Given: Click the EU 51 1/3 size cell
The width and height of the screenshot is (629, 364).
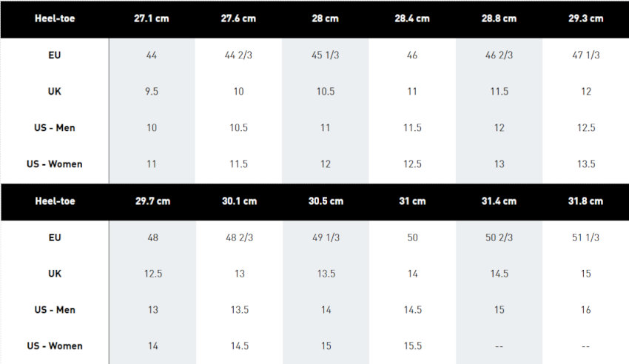Looking at the screenshot, I should pyautogui.click(x=585, y=238).
